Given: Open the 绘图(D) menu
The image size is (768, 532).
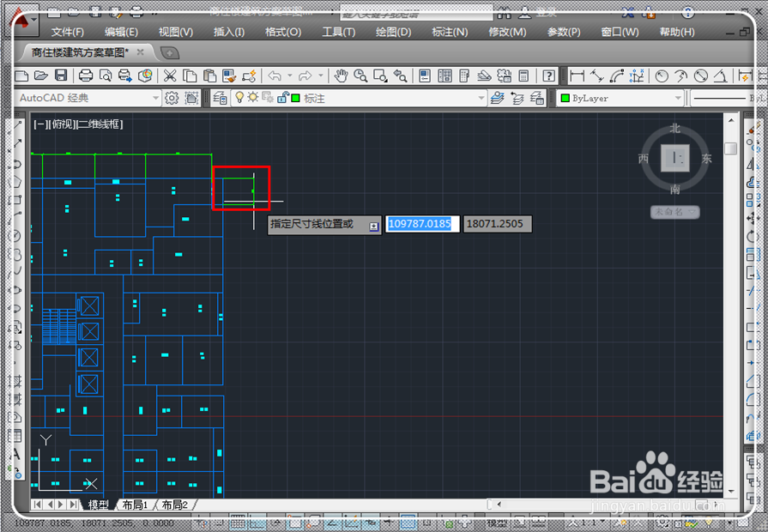Looking at the screenshot, I should pyautogui.click(x=393, y=32).
